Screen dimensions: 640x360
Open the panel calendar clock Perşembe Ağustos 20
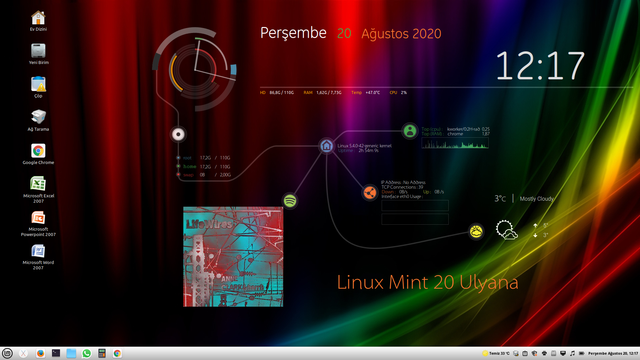(x=613, y=353)
